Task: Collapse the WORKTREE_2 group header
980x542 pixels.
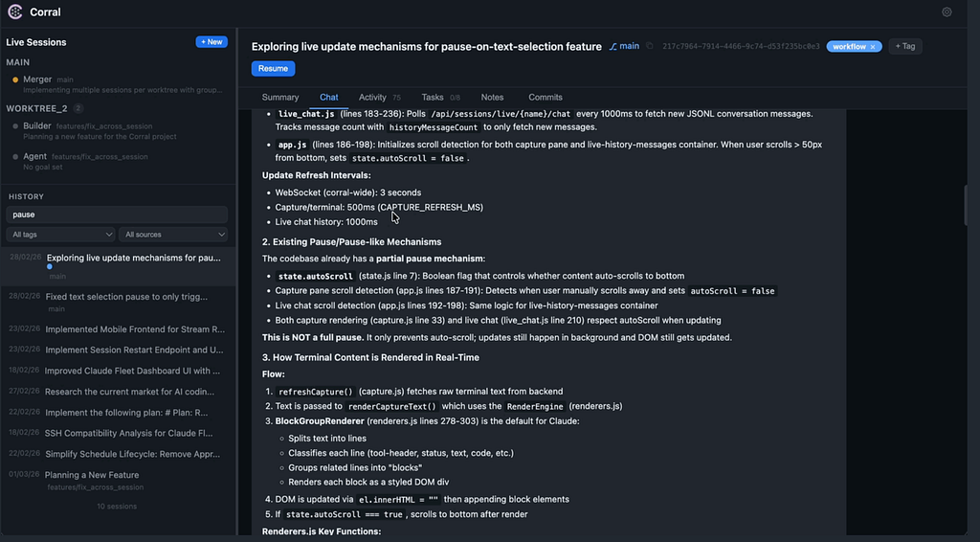Action: point(37,108)
